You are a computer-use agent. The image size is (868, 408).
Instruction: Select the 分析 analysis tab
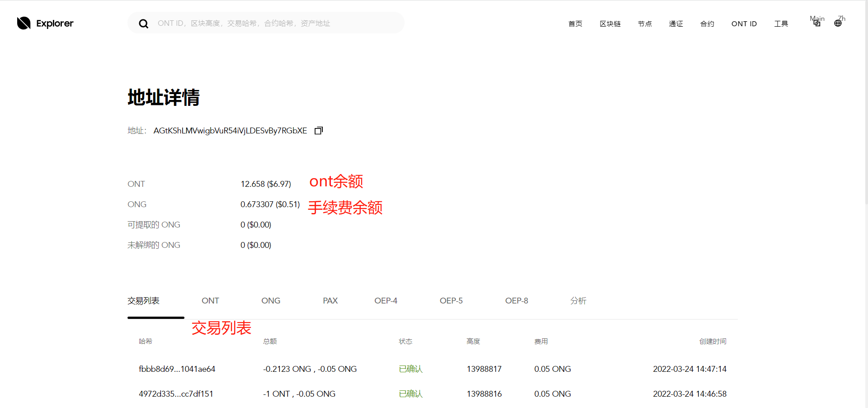click(x=578, y=300)
